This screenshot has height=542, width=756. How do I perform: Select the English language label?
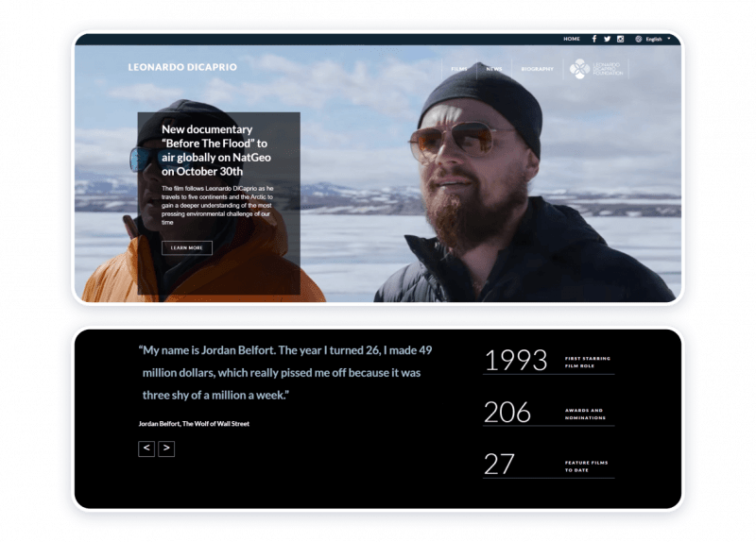click(654, 40)
